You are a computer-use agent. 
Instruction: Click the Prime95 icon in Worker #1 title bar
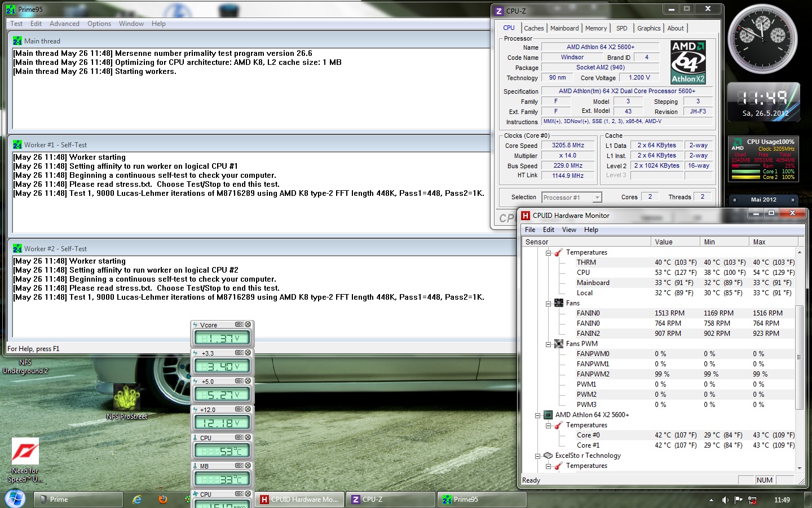tap(17, 145)
